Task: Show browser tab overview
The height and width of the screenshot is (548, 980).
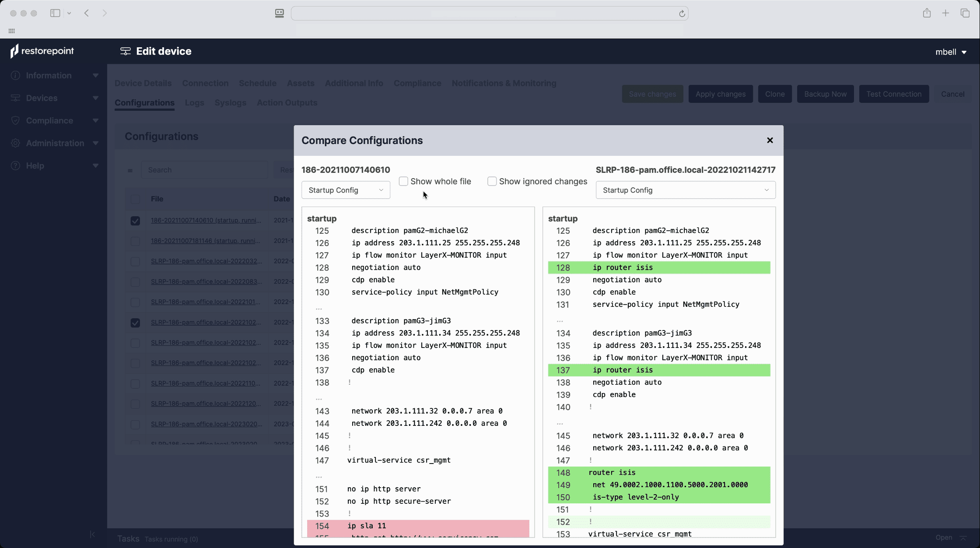Action: pos(965,13)
